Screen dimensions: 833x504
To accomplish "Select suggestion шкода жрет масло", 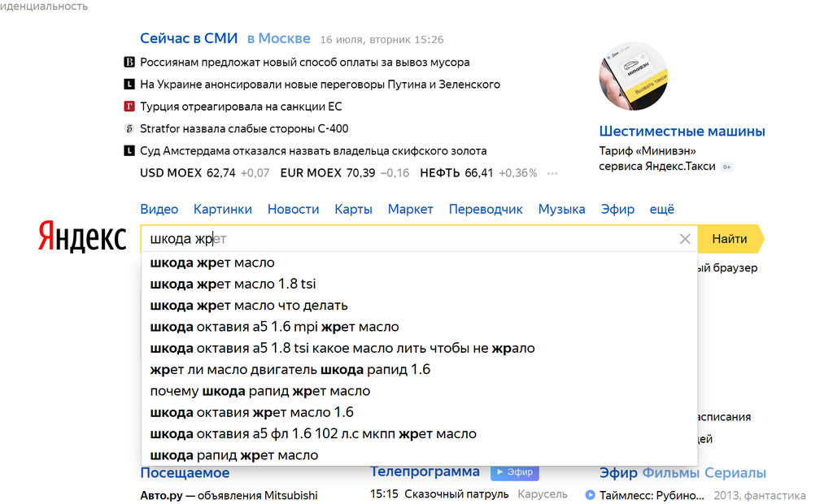I will [x=419, y=263].
